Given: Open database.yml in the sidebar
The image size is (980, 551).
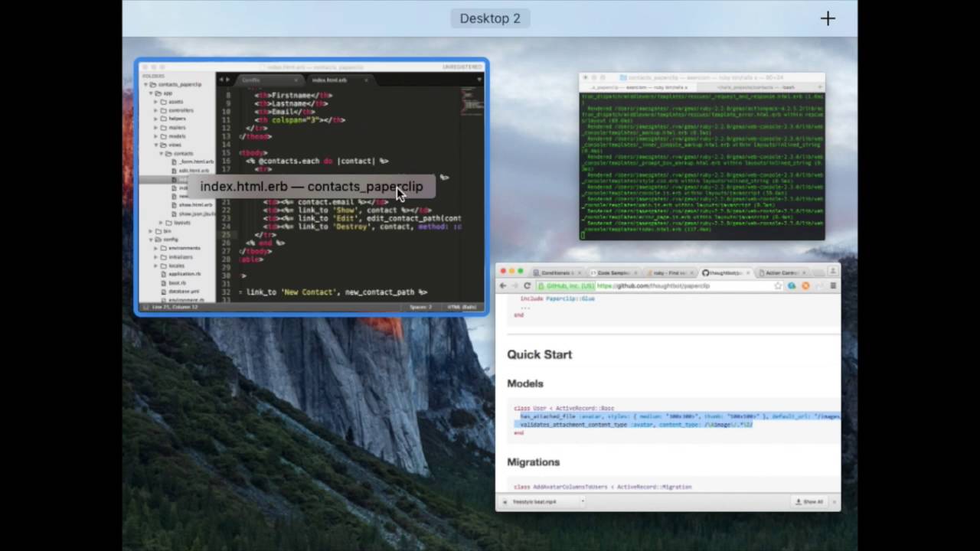Looking at the screenshot, I should click(x=184, y=292).
